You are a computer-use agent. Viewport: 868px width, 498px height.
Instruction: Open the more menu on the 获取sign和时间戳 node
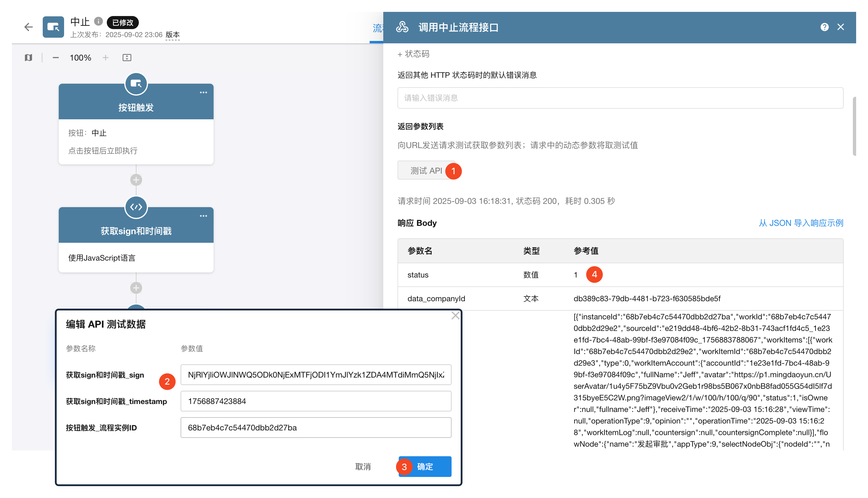point(204,216)
